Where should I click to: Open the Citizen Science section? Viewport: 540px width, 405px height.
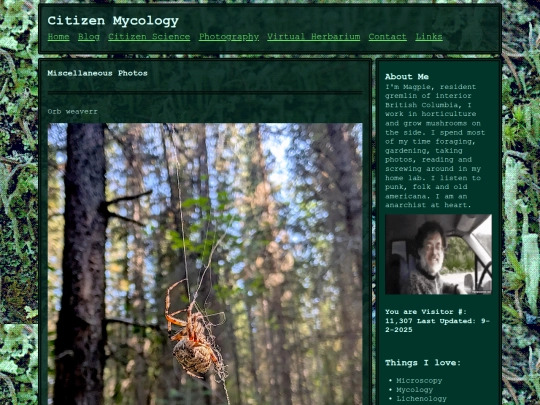point(149,37)
